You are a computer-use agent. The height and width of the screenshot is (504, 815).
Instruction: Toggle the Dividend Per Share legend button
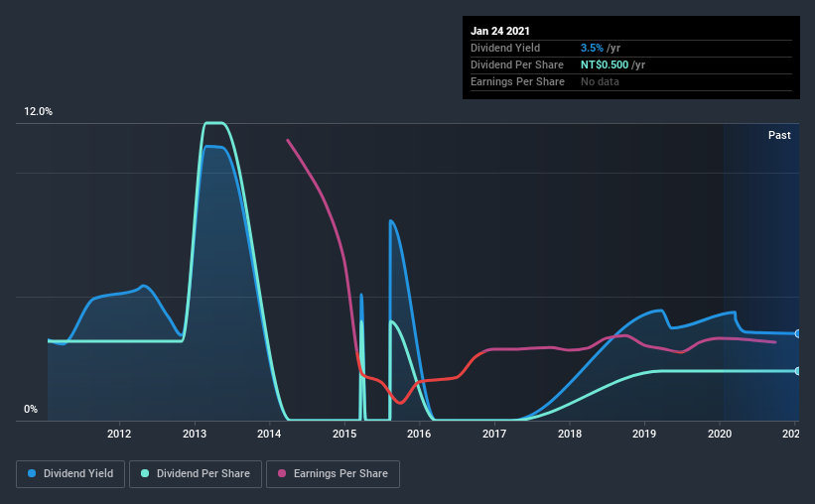(x=196, y=474)
